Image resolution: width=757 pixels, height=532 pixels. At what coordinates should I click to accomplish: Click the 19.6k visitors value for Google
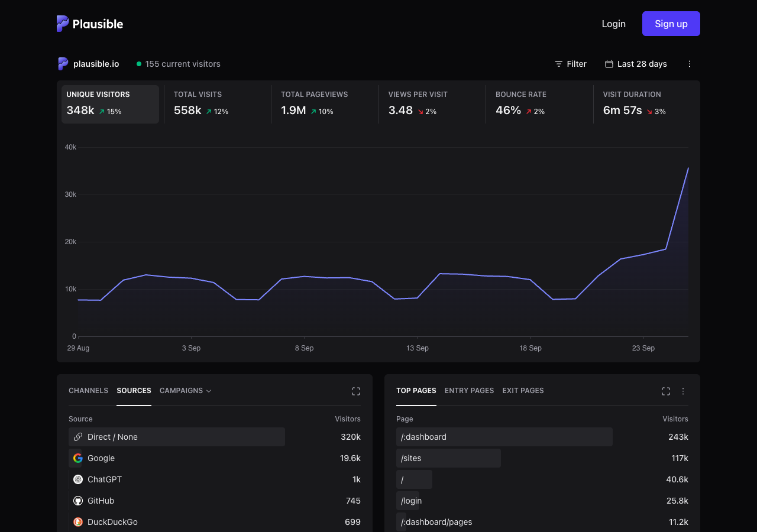coord(350,458)
